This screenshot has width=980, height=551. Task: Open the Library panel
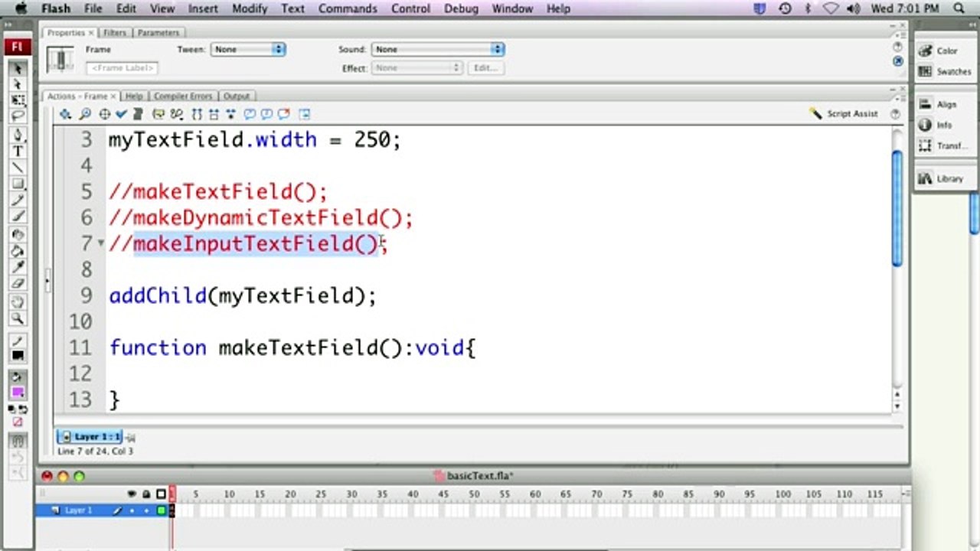(x=942, y=178)
